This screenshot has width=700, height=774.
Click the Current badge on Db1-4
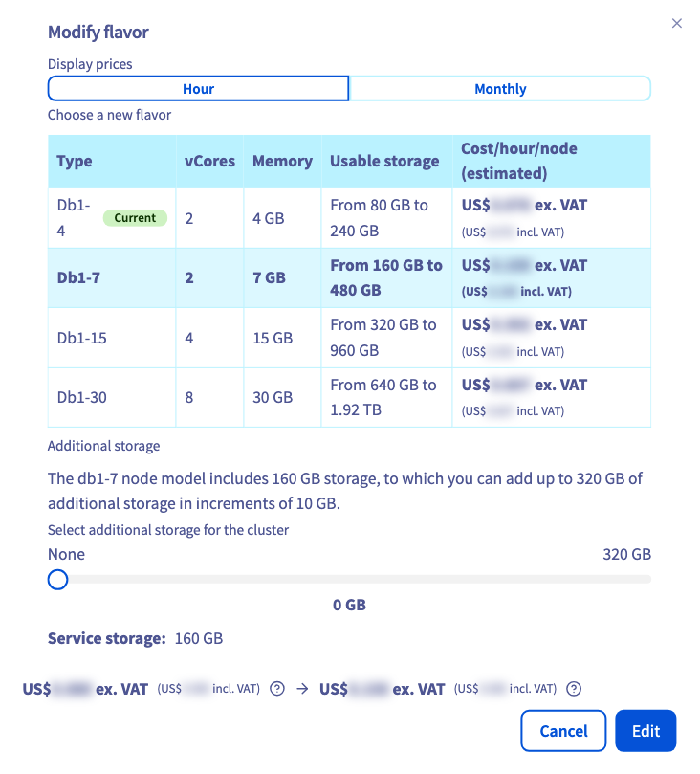click(135, 218)
